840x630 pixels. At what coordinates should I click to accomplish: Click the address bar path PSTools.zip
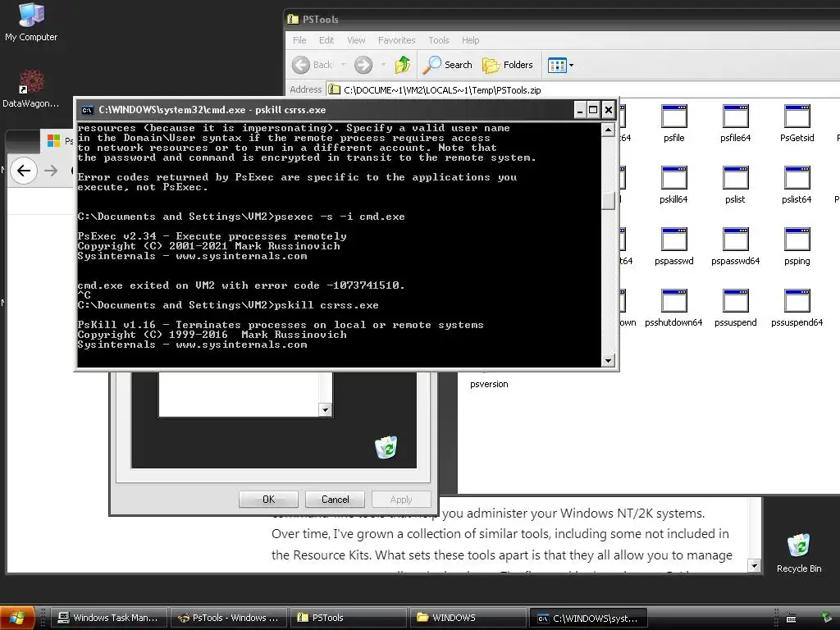(442, 90)
